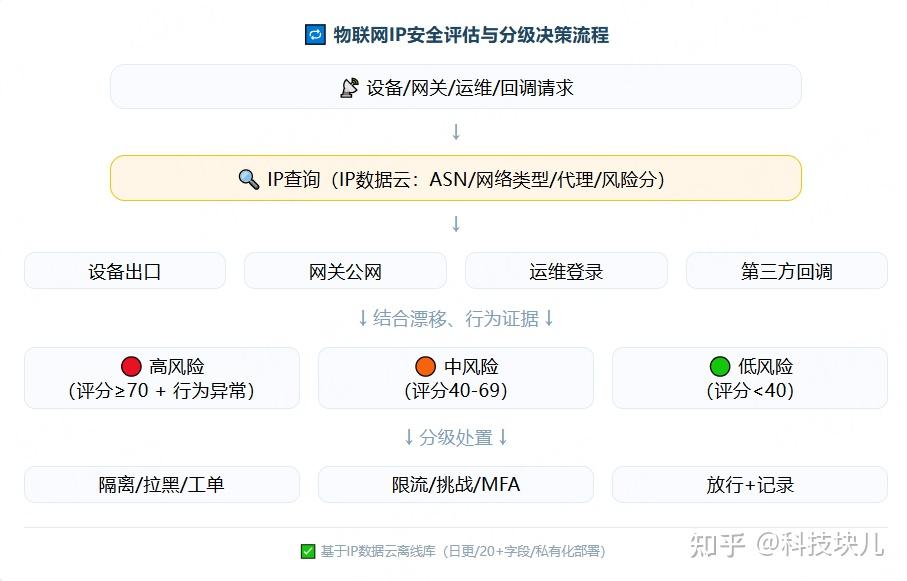This screenshot has width=907, height=581.
Task: Select the 网关公网 box
Action: pyautogui.click(x=345, y=271)
